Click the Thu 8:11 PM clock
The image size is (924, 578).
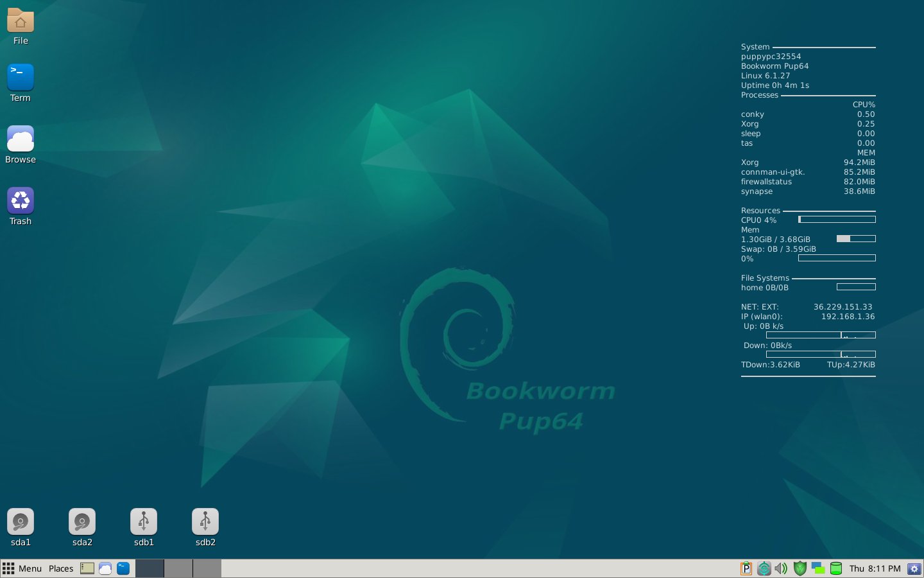point(875,568)
